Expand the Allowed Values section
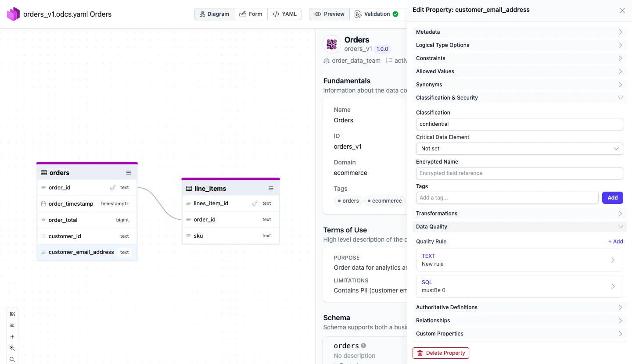 (x=520, y=71)
